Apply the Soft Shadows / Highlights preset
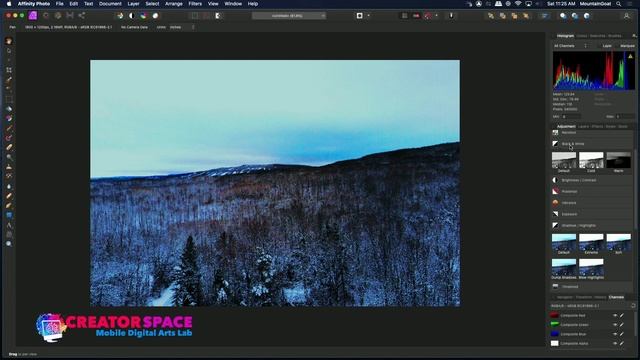The image size is (640, 360). point(618,244)
